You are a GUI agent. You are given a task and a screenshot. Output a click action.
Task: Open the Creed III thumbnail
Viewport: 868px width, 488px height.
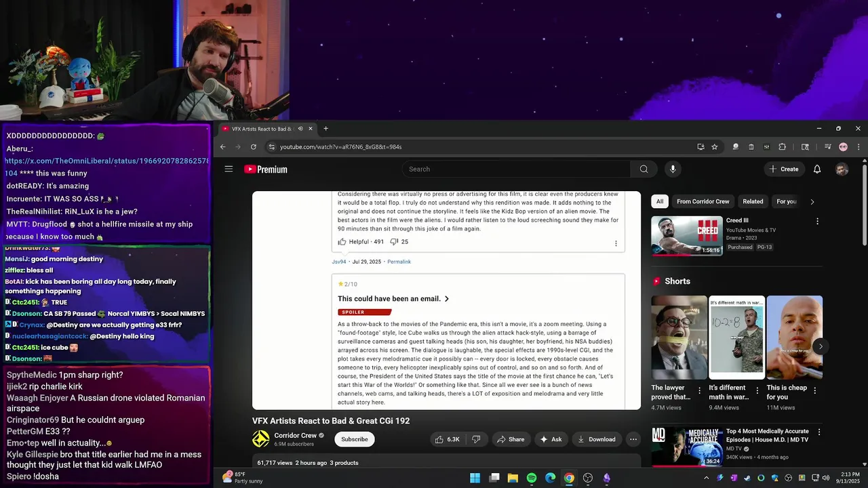click(x=687, y=235)
